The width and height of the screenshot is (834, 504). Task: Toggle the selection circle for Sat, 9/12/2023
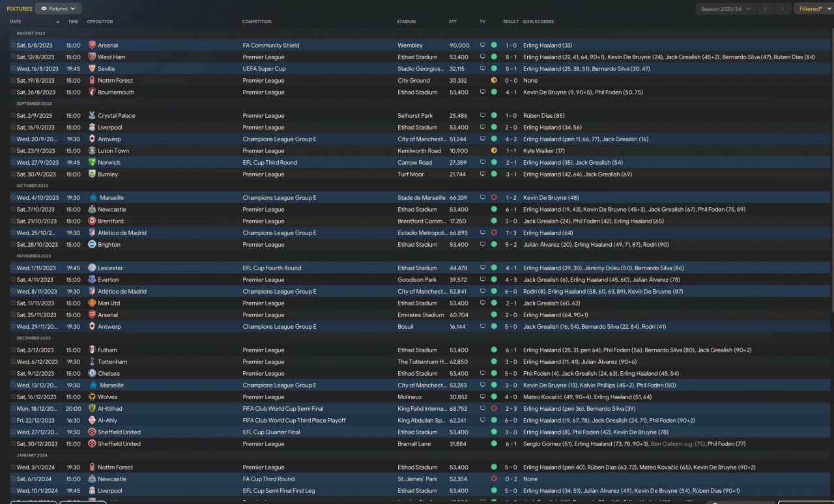coord(13,374)
